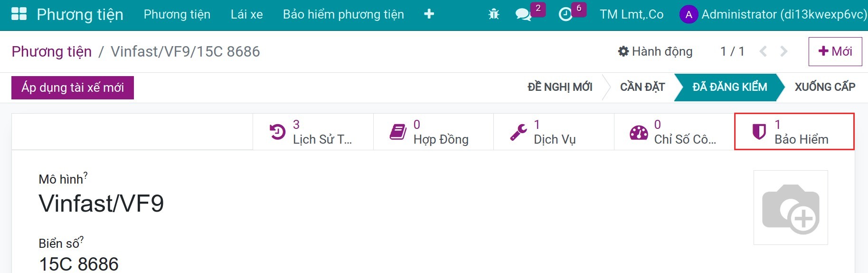Set status to ĐỀ NGHỊ MỚI
This screenshot has width=868, height=273.
pos(560,87)
